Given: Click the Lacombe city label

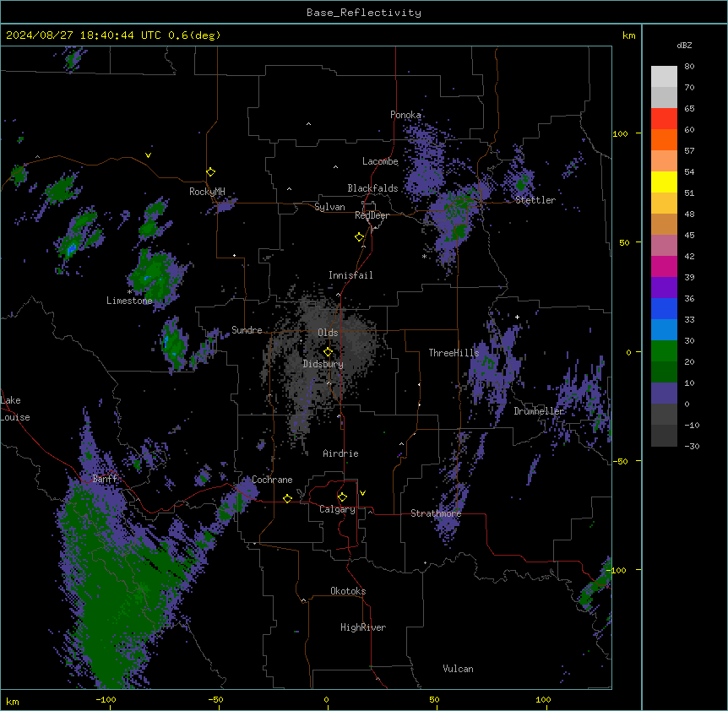Looking at the screenshot, I should tap(380, 161).
